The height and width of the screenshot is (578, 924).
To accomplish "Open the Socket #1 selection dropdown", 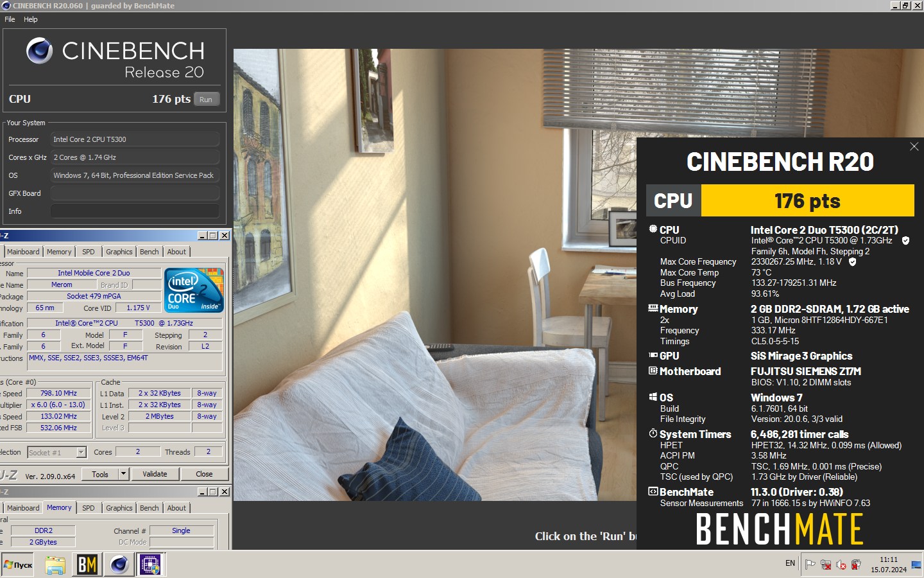I will (57, 453).
